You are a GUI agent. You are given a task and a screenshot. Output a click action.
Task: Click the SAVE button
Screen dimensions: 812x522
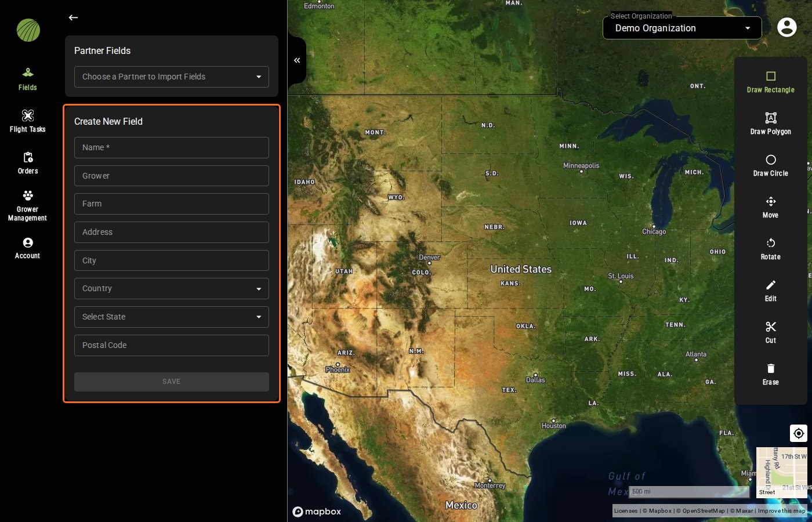[172, 382]
